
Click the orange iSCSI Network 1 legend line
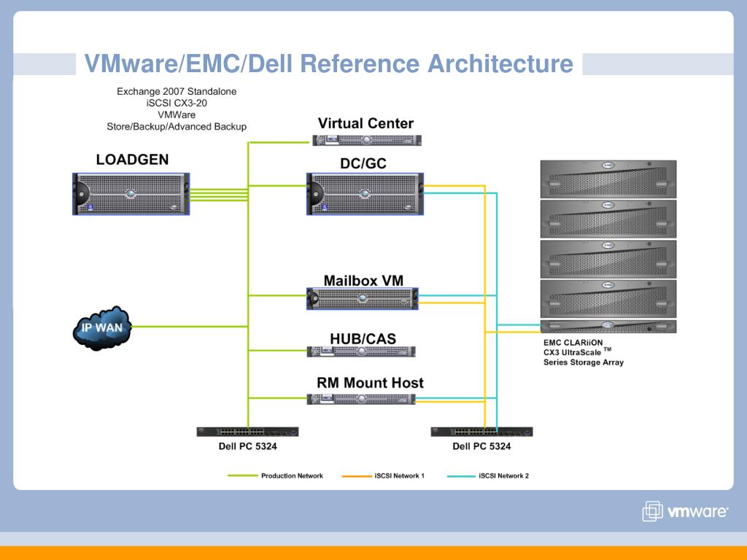357,475
